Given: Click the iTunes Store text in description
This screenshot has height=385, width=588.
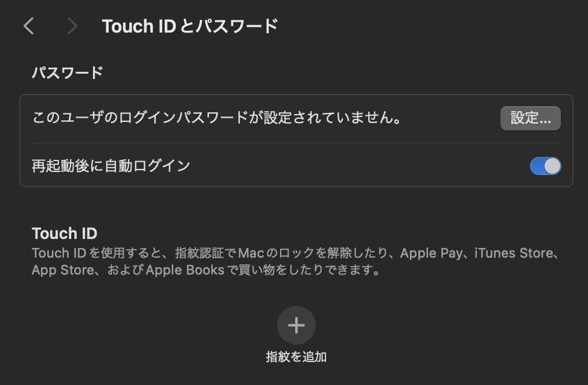Looking at the screenshot, I should pyautogui.click(x=514, y=253).
